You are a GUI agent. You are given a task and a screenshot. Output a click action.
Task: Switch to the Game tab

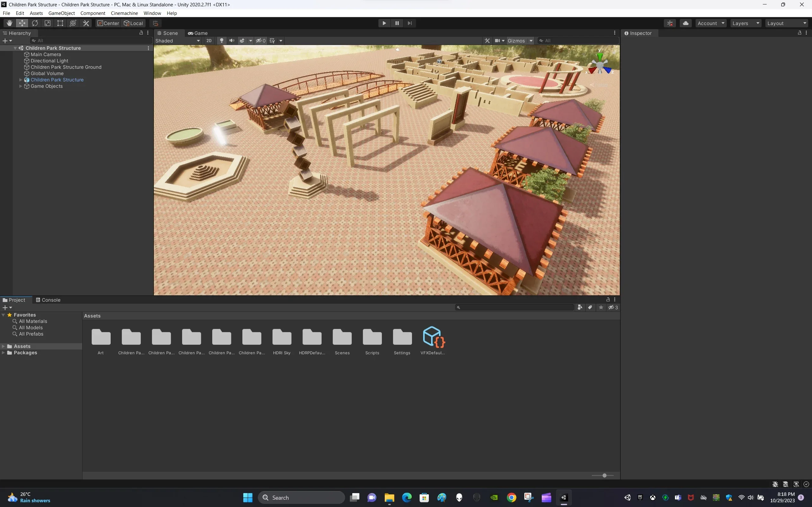coord(198,33)
